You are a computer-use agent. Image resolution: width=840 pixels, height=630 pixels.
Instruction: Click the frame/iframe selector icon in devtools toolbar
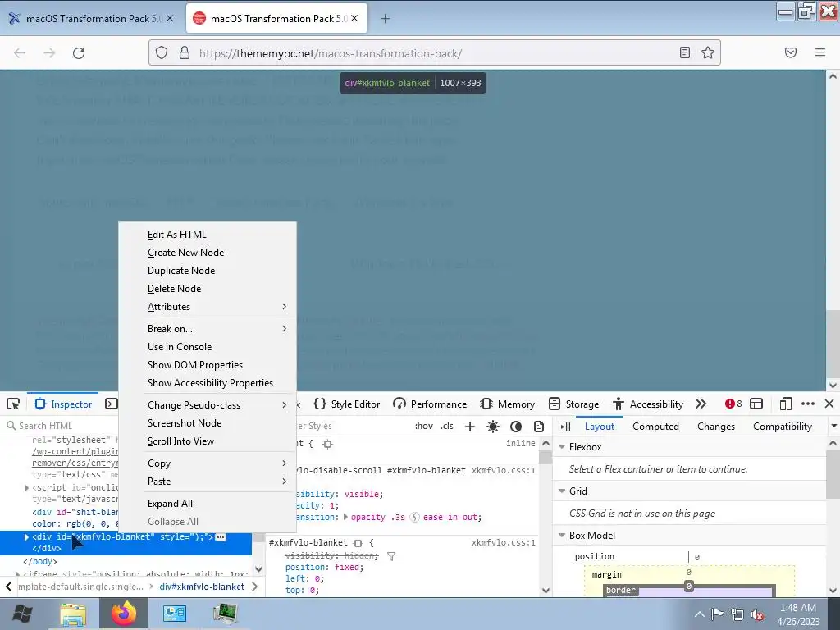click(x=756, y=404)
